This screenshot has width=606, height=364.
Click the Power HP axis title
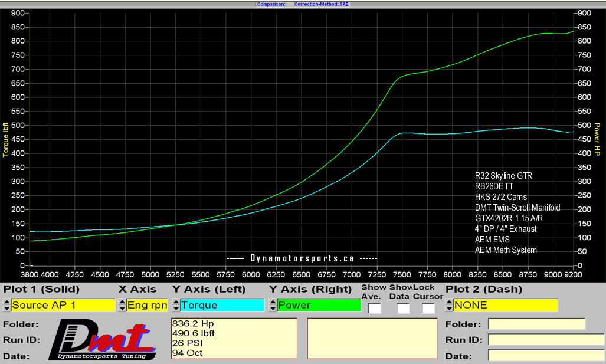click(597, 139)
